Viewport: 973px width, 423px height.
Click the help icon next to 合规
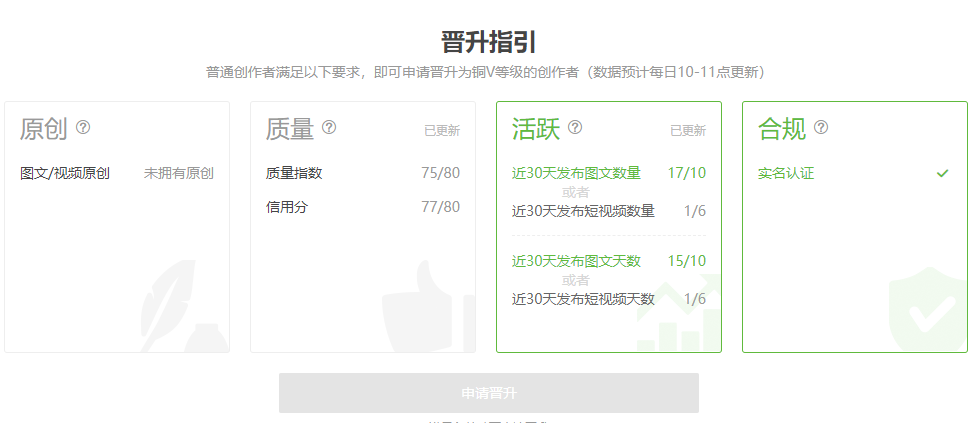click(x=821, y=128)
